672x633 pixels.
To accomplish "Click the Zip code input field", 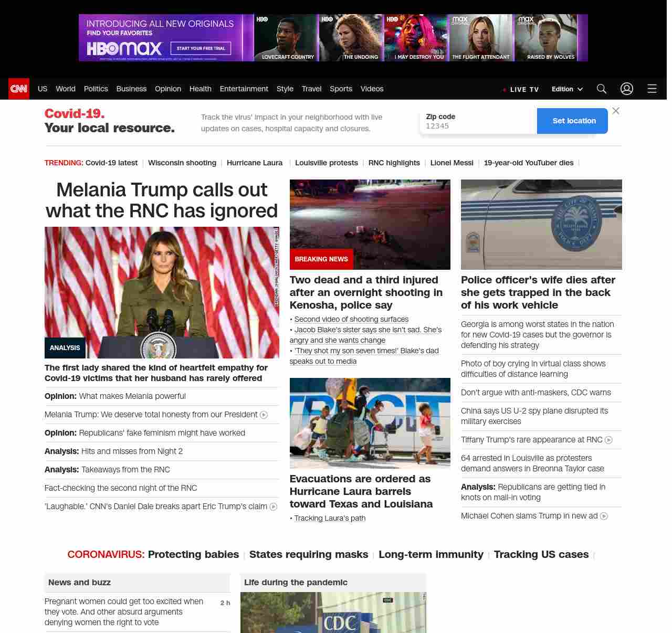I will [478, 126].
